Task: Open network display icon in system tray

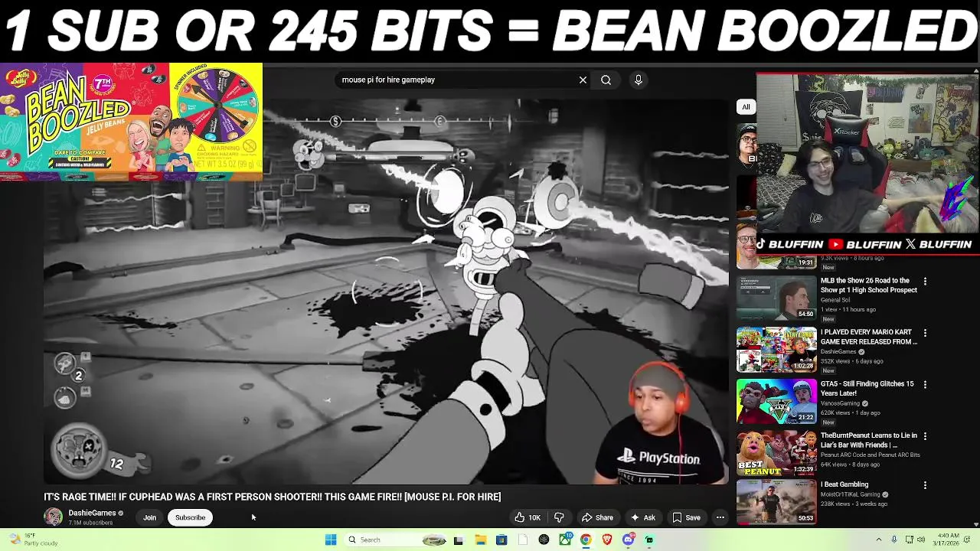Action: (x=908, y=540)
